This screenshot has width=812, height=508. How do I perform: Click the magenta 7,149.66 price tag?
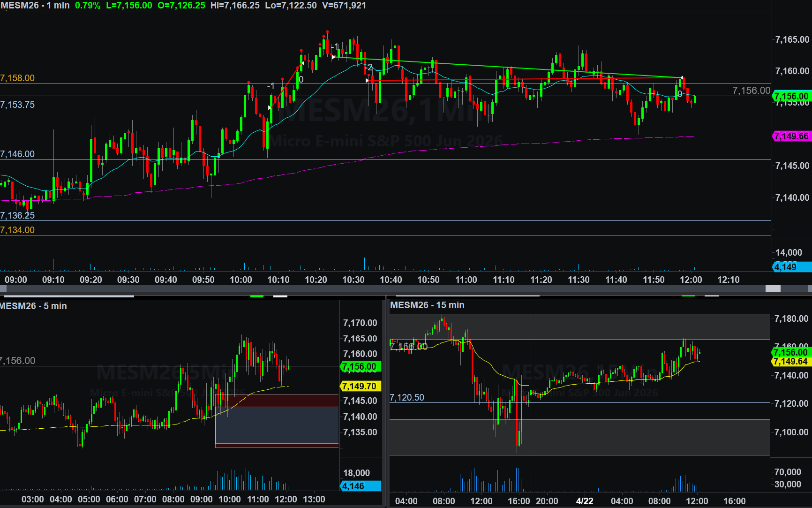tap(791, 136)
